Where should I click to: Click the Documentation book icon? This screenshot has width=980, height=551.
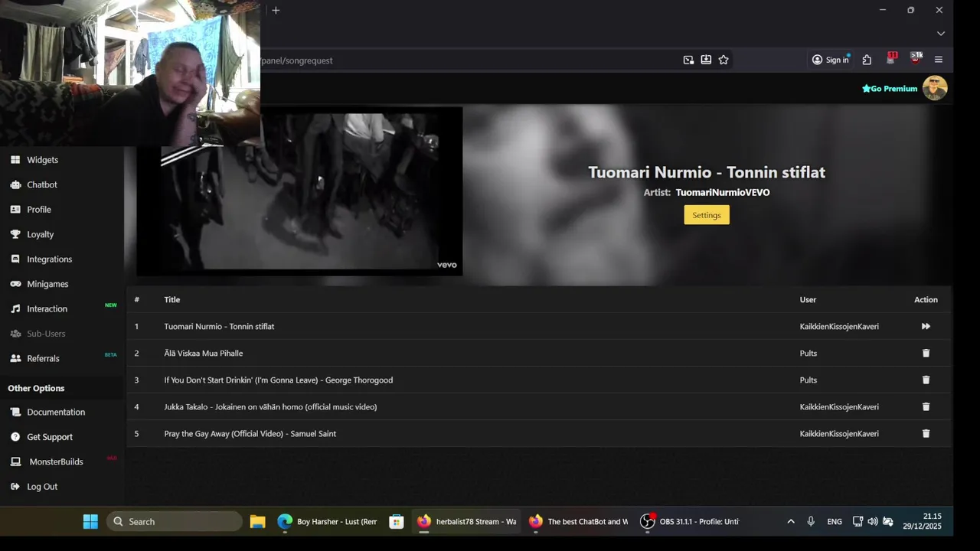(x=15, y=412)
